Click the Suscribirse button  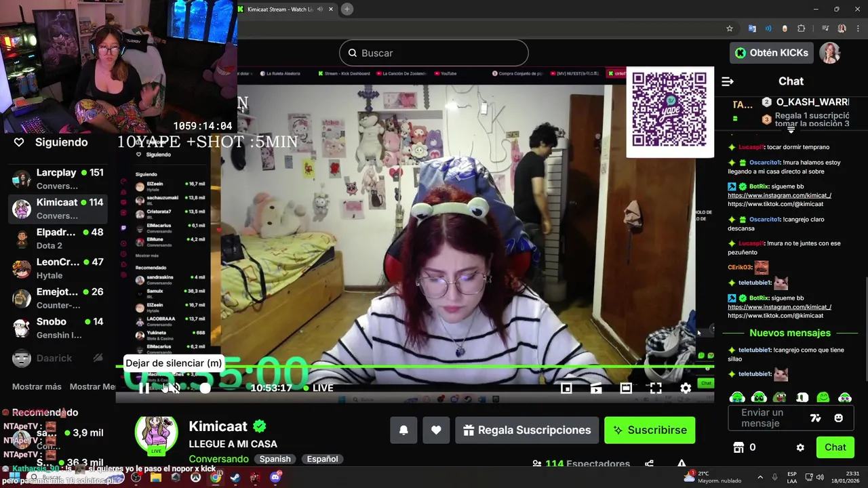pos(650,430)
